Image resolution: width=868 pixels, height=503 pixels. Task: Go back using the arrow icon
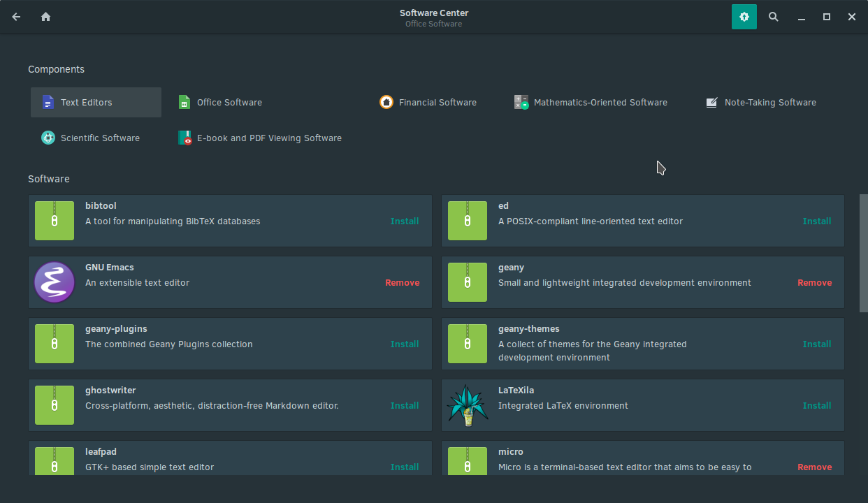point(16,17)
